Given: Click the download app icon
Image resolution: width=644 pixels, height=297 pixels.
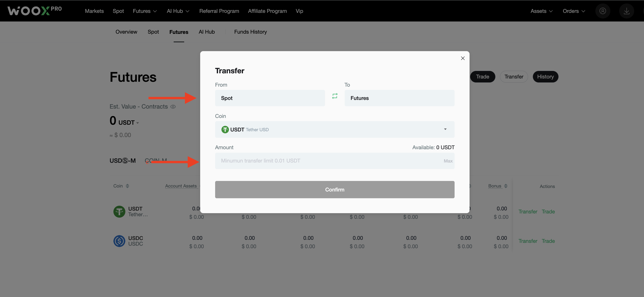Looking at the screenshot, I should coord(626,11).
